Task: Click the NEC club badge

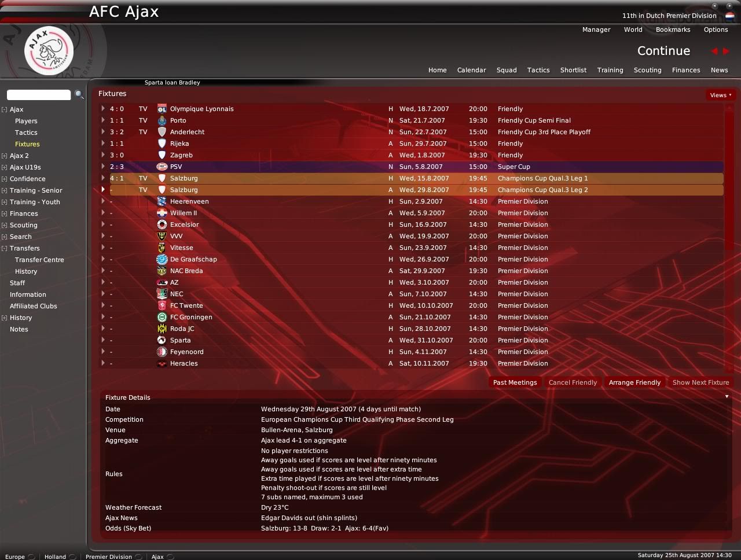Action: coord(162,294)
